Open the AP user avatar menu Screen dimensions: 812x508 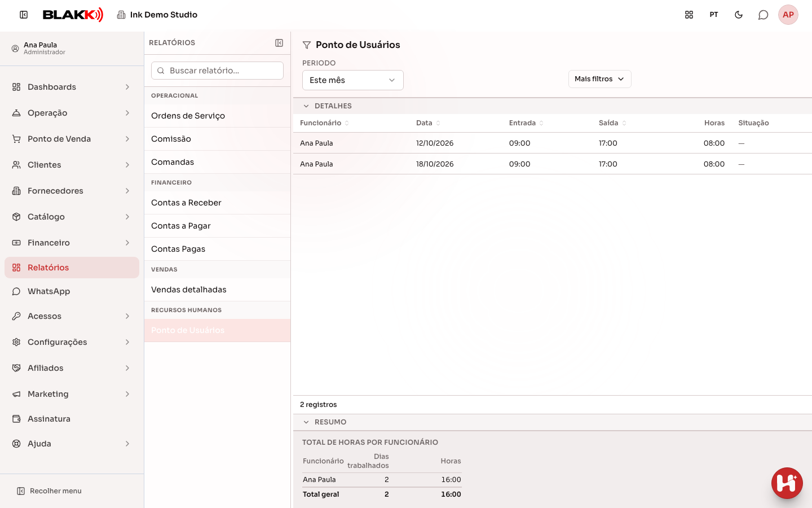(x=788, y=15)
